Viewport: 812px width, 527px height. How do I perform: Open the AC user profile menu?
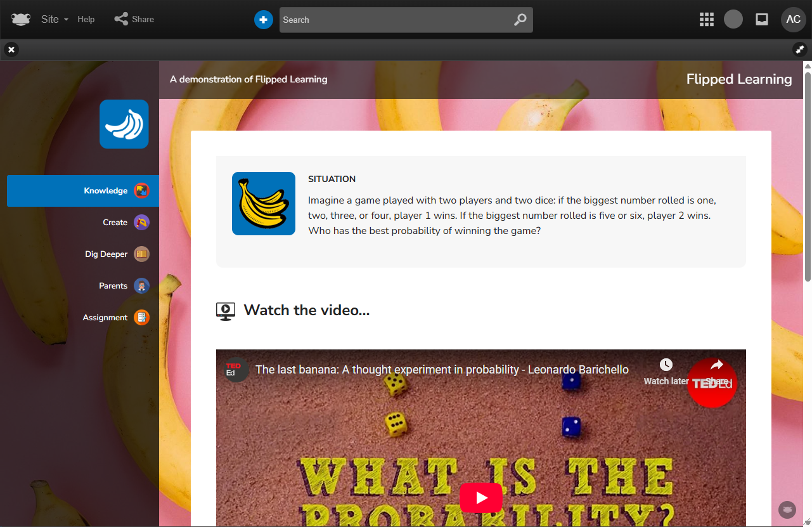click(793, 19)
